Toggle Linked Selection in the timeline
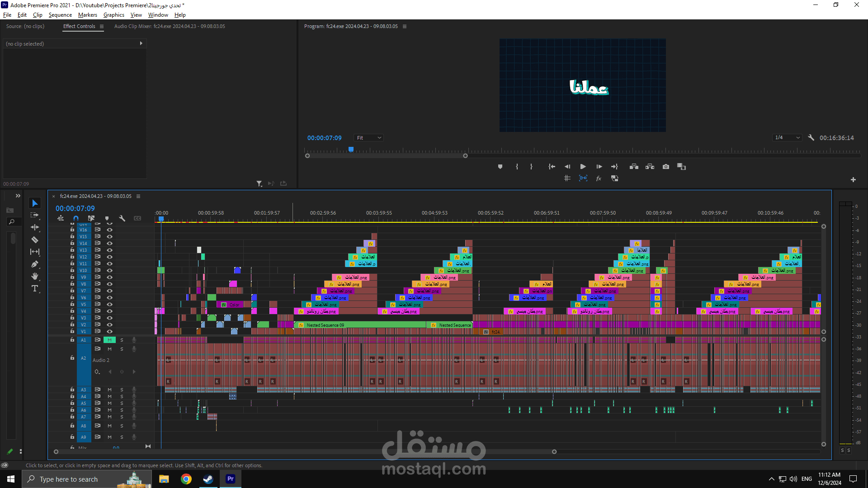 click(x=91, y=218)
